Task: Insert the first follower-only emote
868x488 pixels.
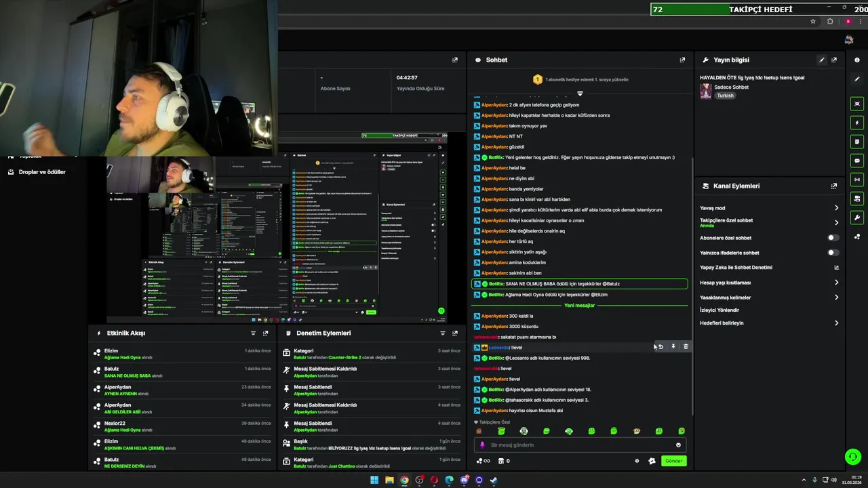Action: coord(479,431)
